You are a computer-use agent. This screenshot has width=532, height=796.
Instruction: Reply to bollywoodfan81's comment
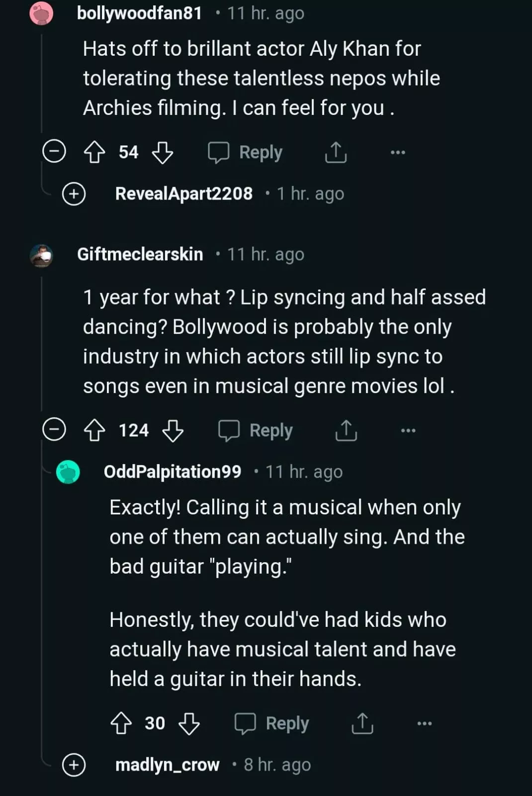coord(246,152)
